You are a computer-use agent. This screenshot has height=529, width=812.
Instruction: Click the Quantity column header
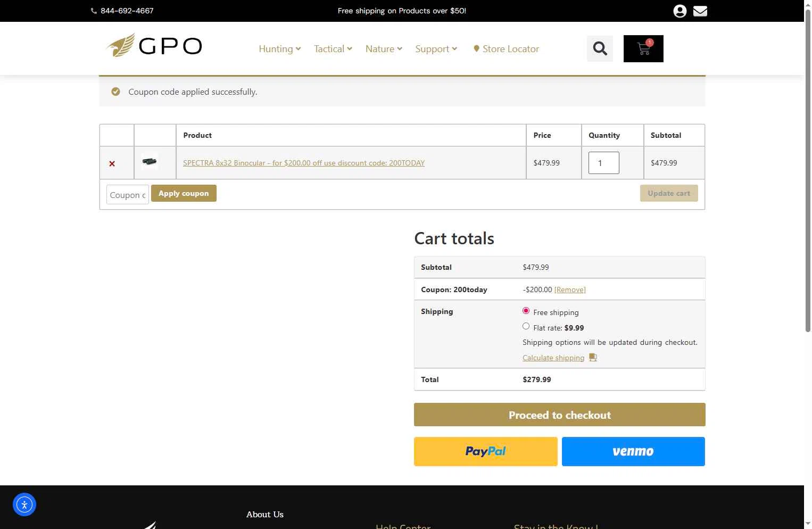click(604, 135)
